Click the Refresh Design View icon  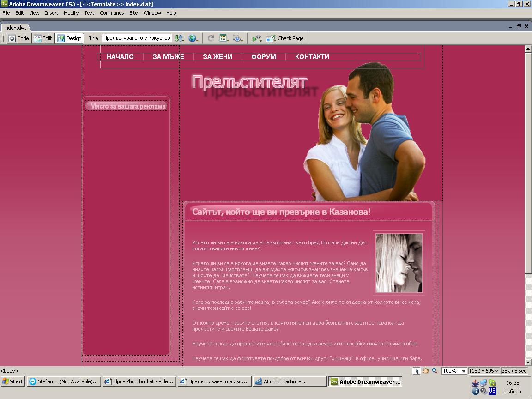[x=211, y=38]
